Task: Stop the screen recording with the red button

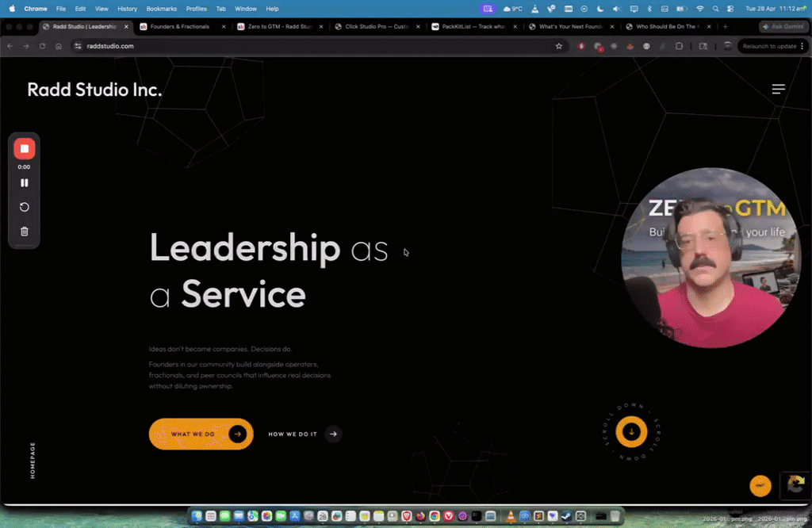Action: [25, 148]
